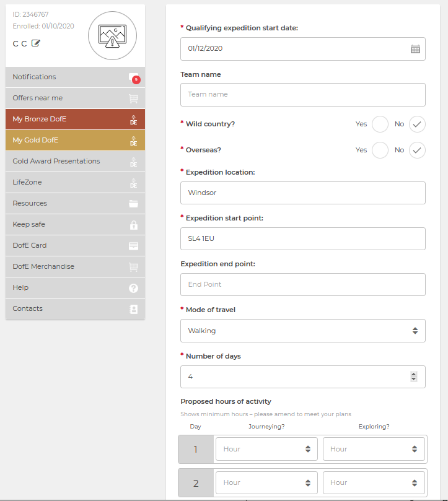Click the Help question mark icon

(x=133, y=288)
